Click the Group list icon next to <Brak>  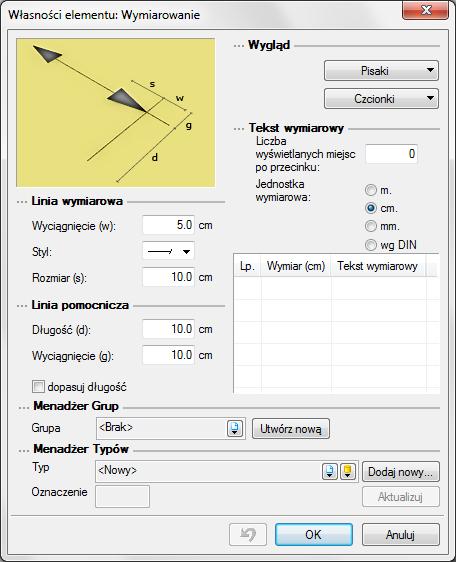235,428
